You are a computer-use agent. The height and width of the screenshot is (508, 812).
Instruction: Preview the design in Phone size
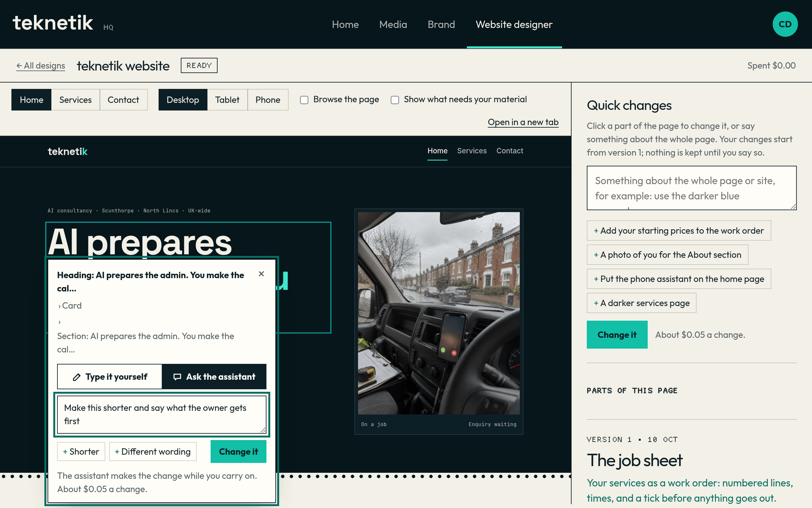pos(268,100)
